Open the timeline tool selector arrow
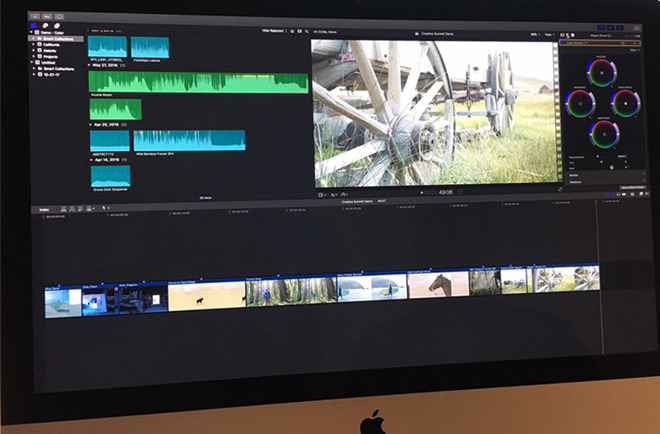This screenshot has height=434, width=660. 107,208
